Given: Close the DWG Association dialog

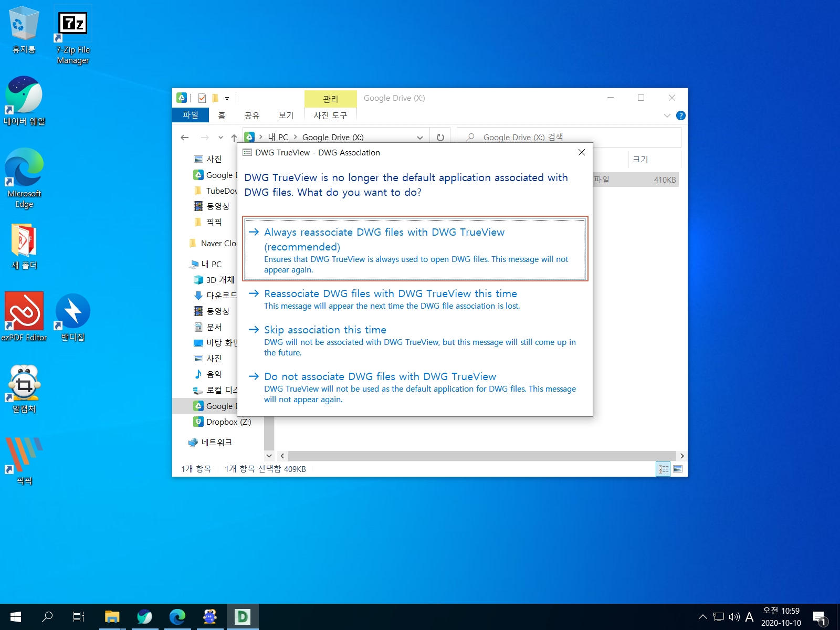Looking at the screenshot, I should pyautogui.click(x=581, y=152).
